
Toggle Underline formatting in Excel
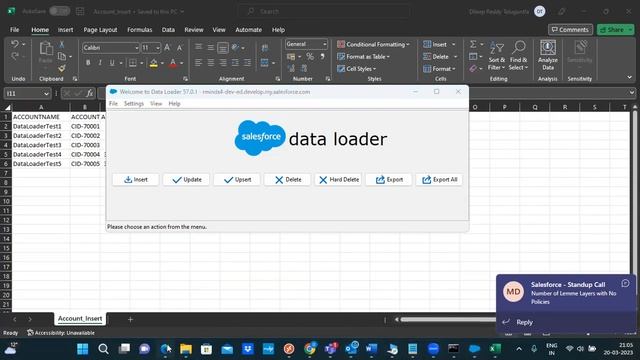pyautogui.click(x=112, y=63)
